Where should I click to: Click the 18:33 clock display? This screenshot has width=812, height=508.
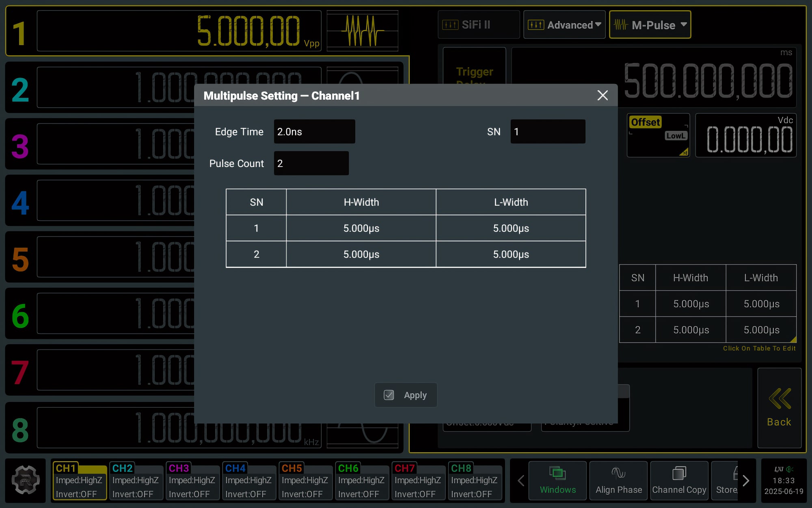784,480
